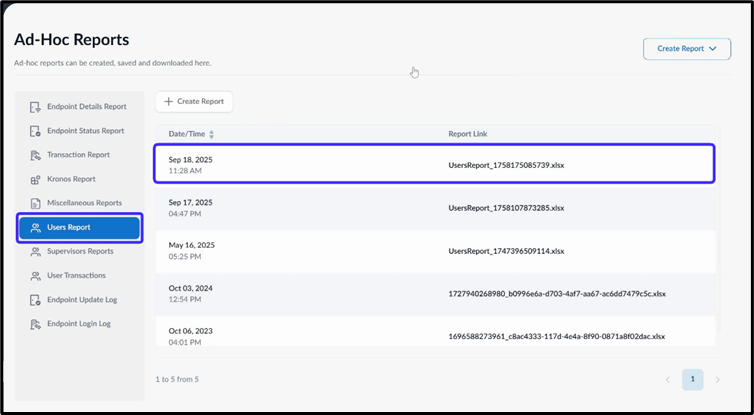The height and width of the screenshot is (415, 754).
Task: Select Transaction Report in sidebar
Action: point(80,155)
